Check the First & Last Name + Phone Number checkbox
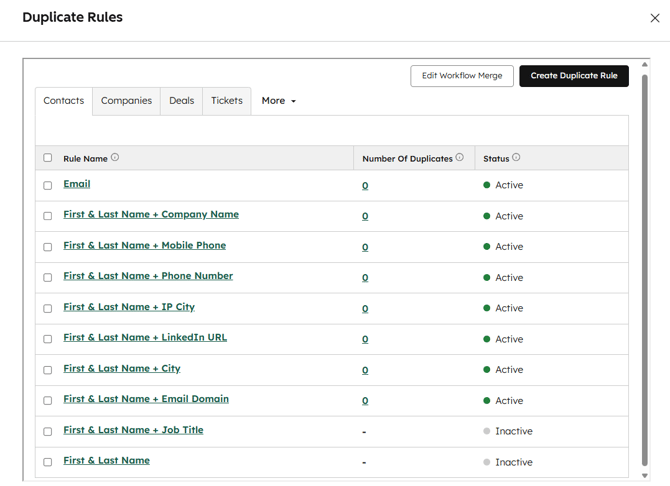670x486 pixels. pos(47,277)
